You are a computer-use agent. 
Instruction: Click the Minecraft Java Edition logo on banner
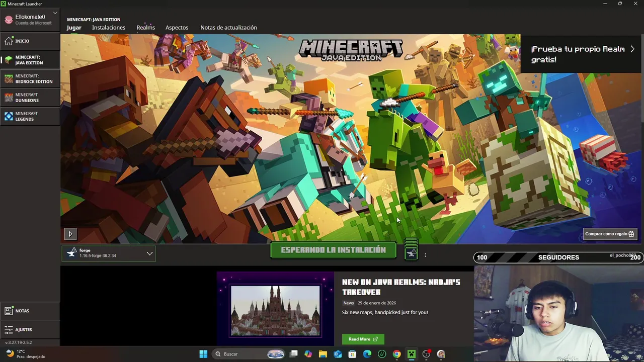tap(351, 50)
